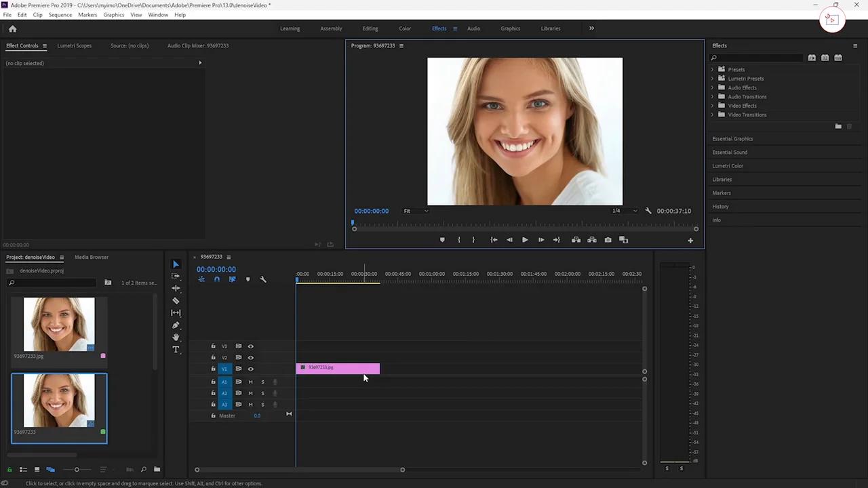Open the Window menu
Image resolution: width=868 pixels, height=488 pixels.
158,15
